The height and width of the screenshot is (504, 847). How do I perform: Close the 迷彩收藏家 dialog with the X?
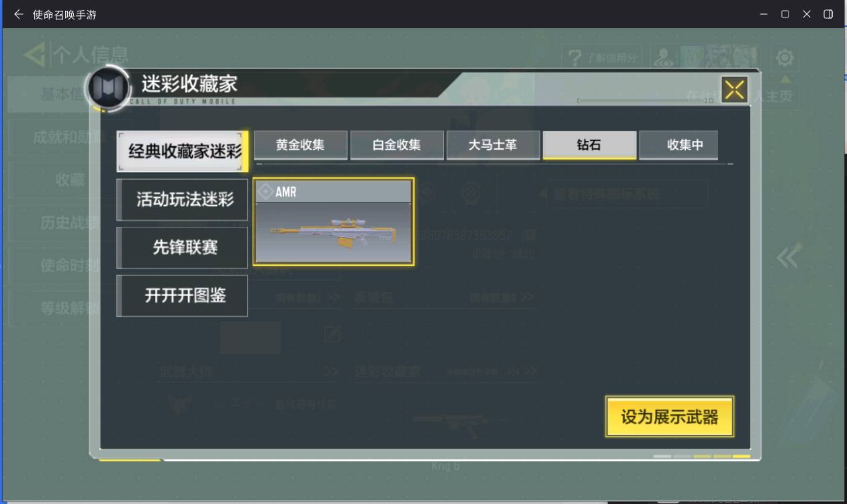(734, 89)
